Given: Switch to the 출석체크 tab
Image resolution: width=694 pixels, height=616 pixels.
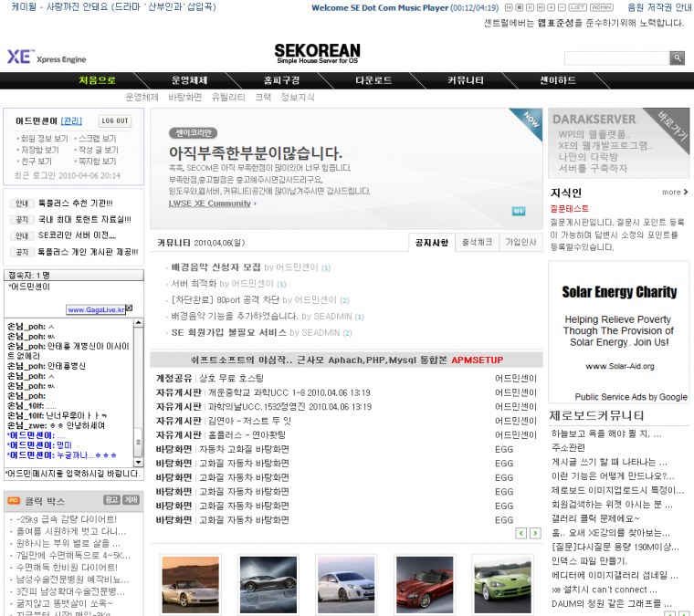Looking at the screenshot, I should pyautogui.click(x=477, y=243).
